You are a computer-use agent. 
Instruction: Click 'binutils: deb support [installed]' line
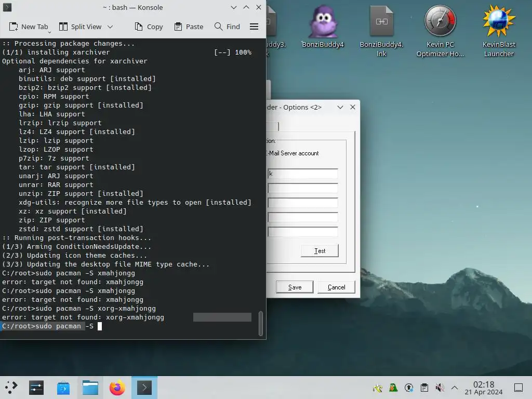tap(87, 79)
